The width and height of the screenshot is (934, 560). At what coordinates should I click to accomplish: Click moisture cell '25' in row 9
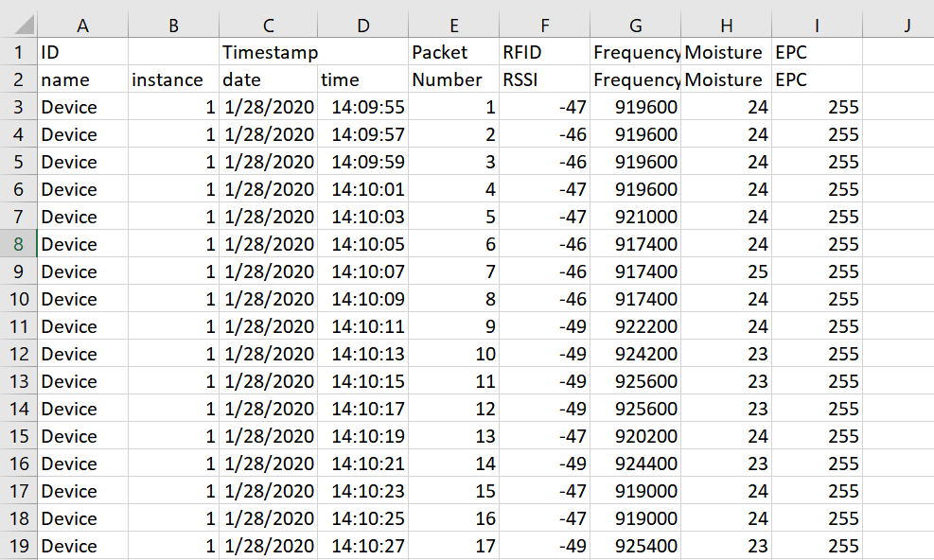coord(726,271)
